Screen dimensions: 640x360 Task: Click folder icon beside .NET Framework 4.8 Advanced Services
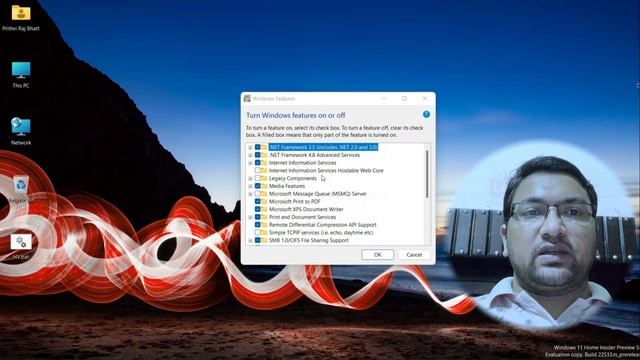[264, 155]
